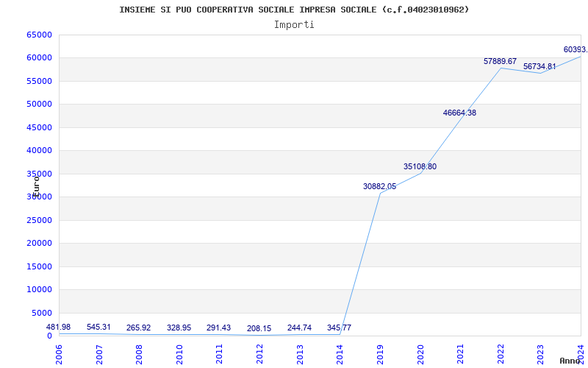Select the 481.98 value at 2006
The height and width of the screenshot is (368, 588).
pyautogui.click(x=59, y=327)
